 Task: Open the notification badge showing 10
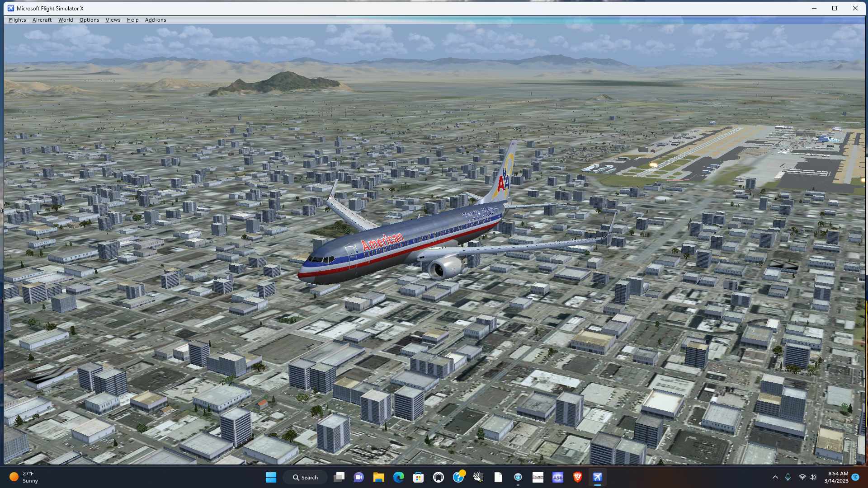coord(855,477)
